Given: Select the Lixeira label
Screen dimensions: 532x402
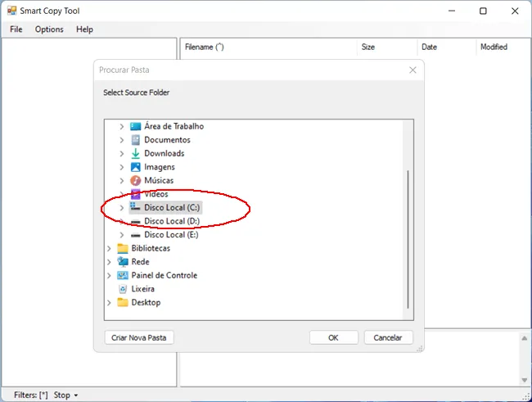Looking at the screenshot, I should 143,289.
